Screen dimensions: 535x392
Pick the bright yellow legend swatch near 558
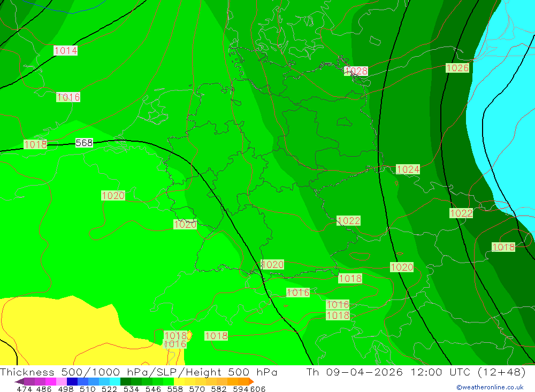click(x=179, y=381)
